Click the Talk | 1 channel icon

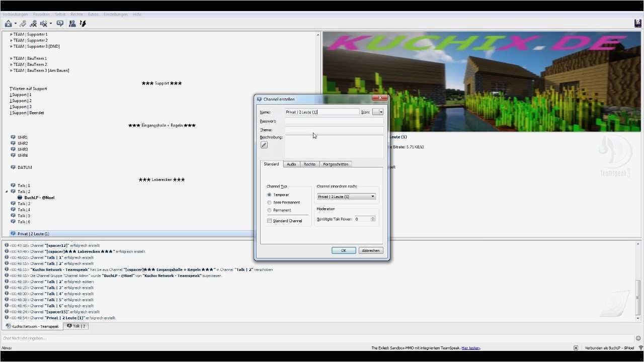pyautogui.click(x=13, y=186)
